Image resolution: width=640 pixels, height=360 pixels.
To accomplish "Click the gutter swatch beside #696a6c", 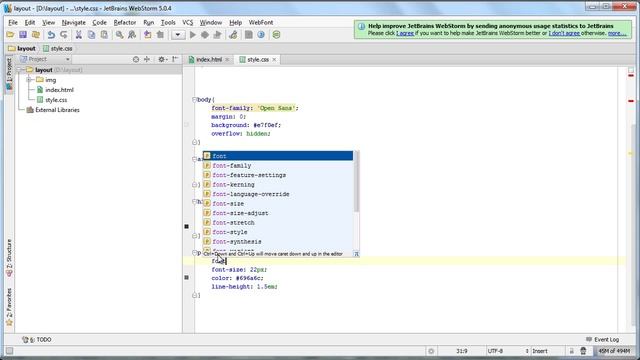I will click(187, 278).
